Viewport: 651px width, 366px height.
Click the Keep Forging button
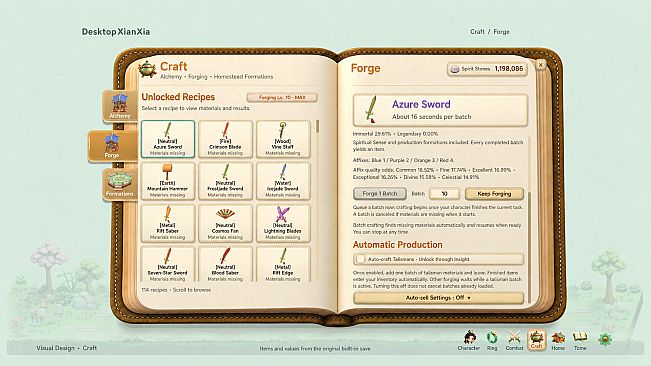494,193
